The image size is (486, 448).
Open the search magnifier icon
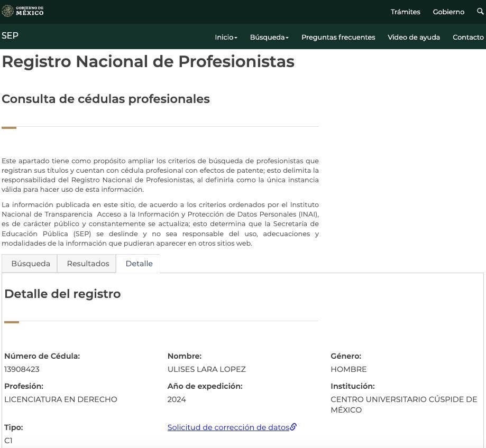(480, 12)
